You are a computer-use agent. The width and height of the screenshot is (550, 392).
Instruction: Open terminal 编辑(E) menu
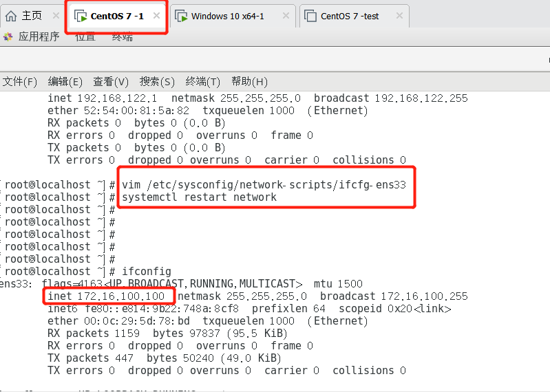65,82
